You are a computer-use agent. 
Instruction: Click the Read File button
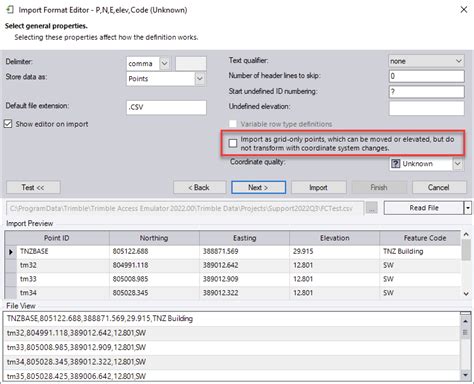pos(424,208)
